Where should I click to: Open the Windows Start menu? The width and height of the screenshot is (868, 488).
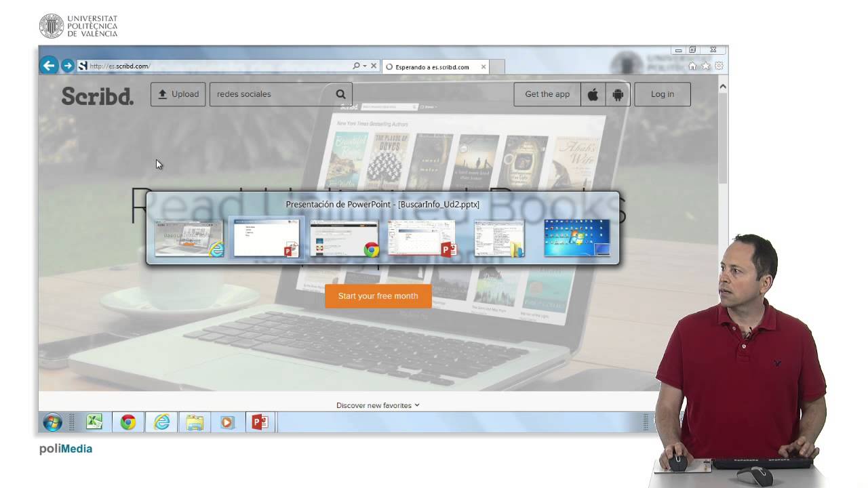pyautogui.click(x=52, y=422)
